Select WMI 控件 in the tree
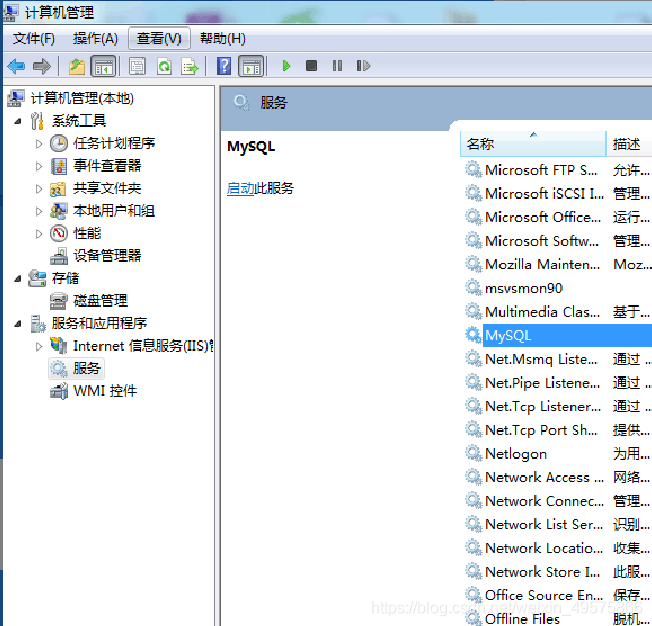This screenshot has width=652, height=626. pos(105,391)
